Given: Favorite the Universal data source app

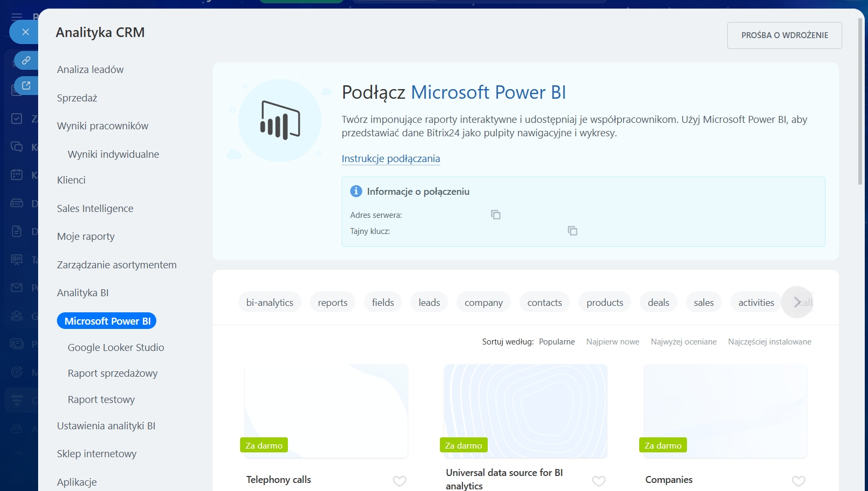Looking at the screenshot, I should 598,481.
